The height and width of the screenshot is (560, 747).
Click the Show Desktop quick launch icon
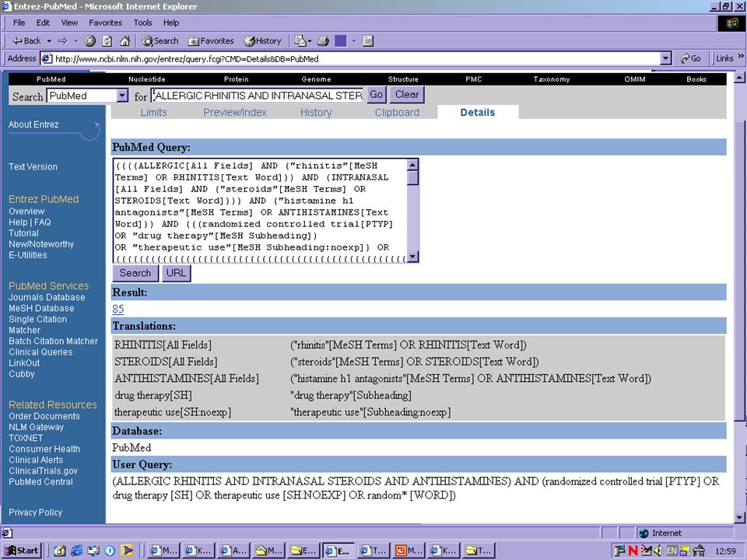point(60,551)
